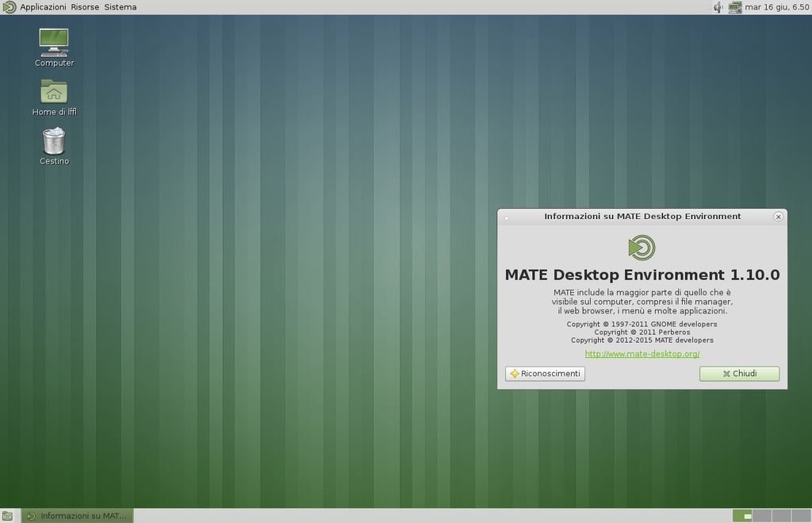The width and height of the screenshot is (812, 523).
Task: Switch to the fourth workspace
Action: click(799, 516)
